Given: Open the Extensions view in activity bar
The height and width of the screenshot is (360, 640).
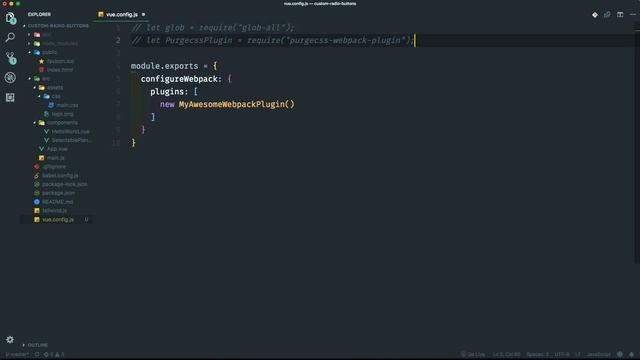Looking at the screenshot, I should (10, 97).
